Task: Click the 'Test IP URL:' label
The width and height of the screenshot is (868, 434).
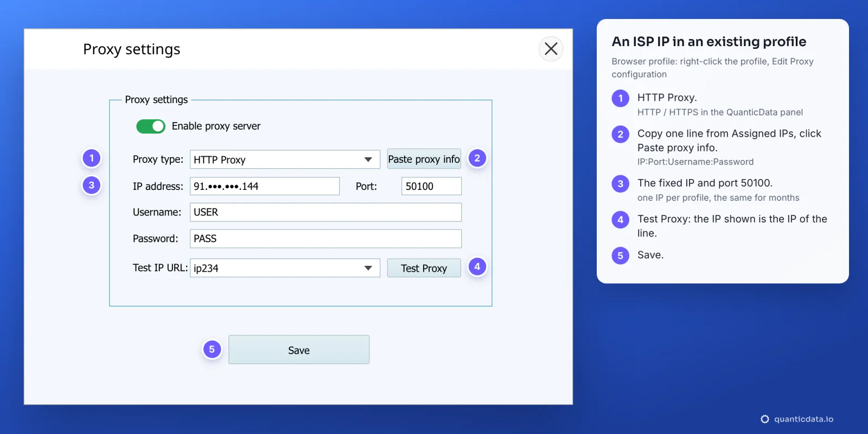Action: (x=160, y=268)
